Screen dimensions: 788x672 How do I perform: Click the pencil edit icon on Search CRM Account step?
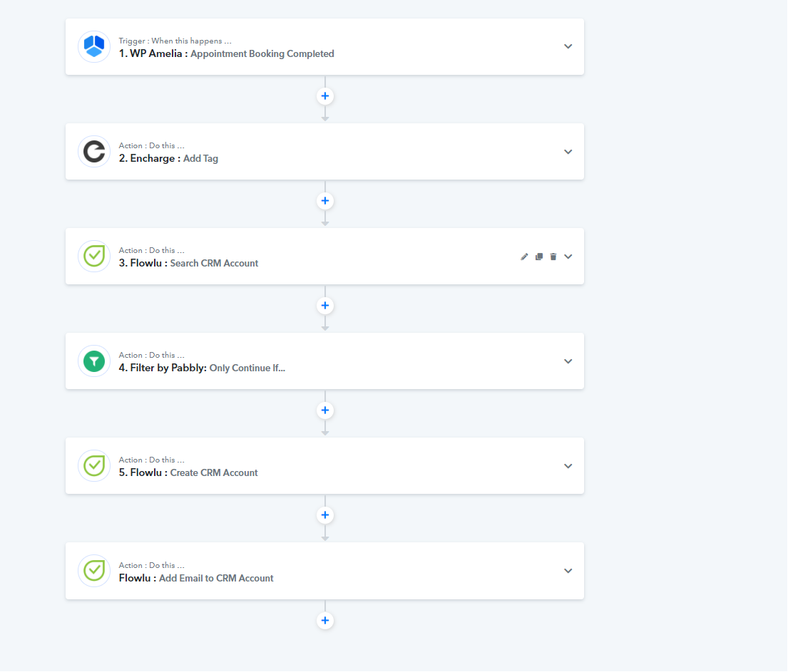(x=524, y=257)
